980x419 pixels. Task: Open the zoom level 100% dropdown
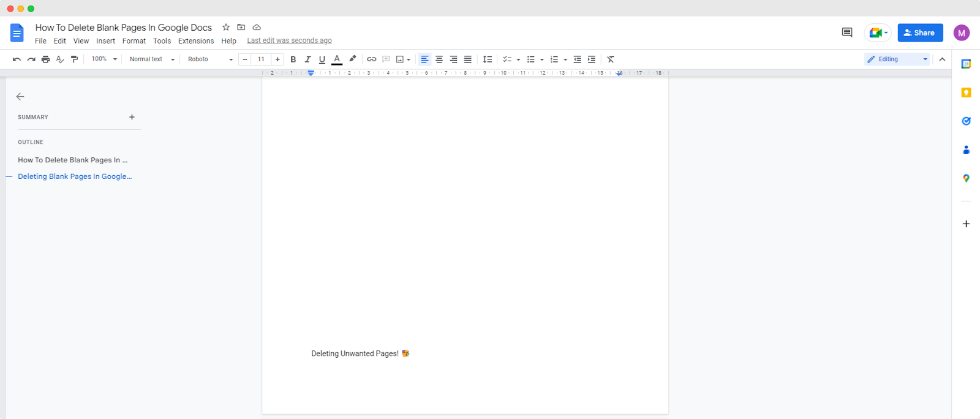pyautogui.click(x=104, y=59)
